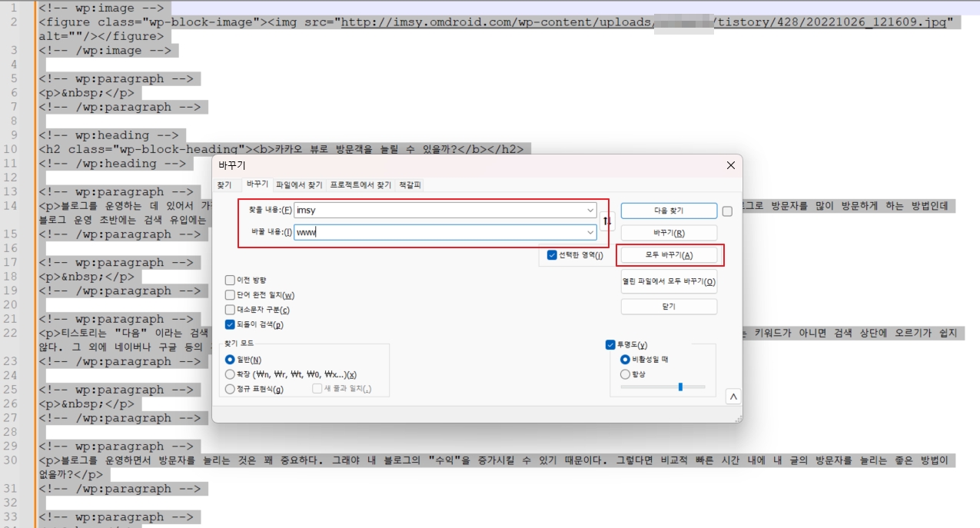Choose the 확장 search mode radio
This screenshot has width=980, height=528.
(230, 374)
